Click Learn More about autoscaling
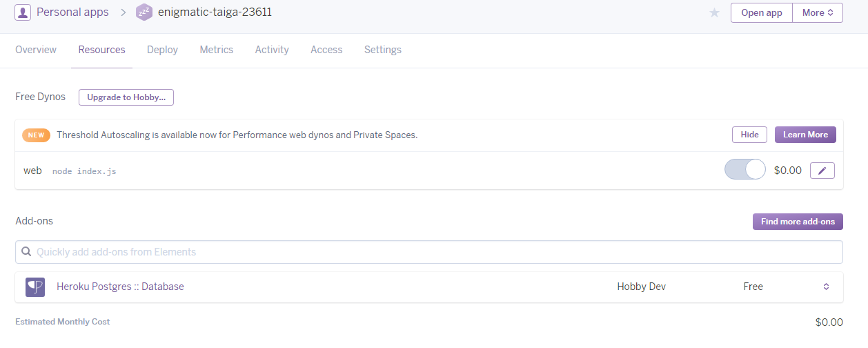The image size is (868, 348). pyautogui.click(x=805, y=135)
